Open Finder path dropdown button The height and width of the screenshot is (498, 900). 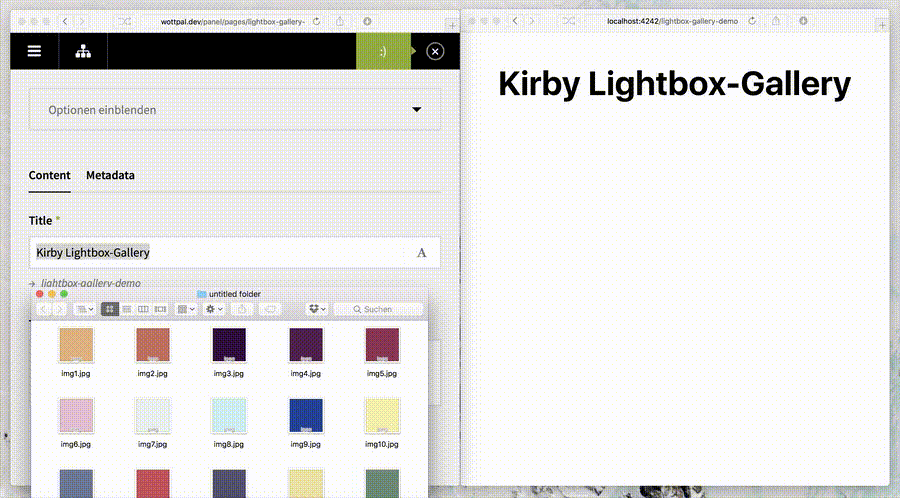(x=85, y=309)
